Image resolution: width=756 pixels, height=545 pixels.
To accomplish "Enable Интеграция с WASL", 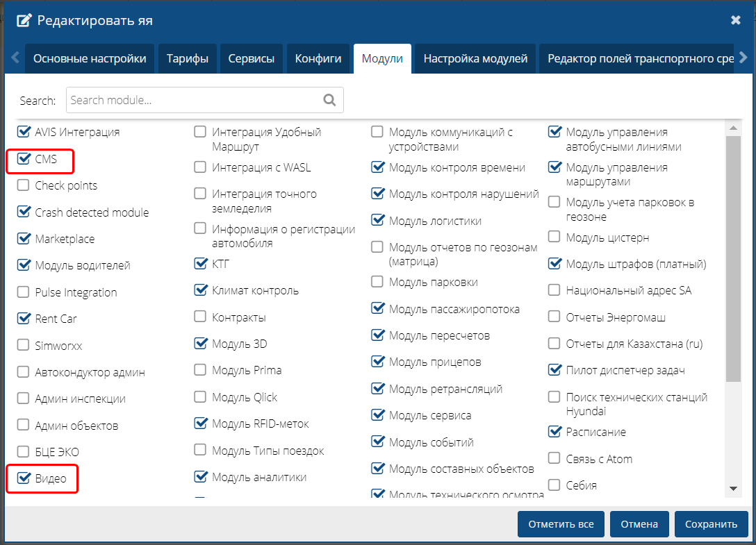I will [x=200, y=167].
